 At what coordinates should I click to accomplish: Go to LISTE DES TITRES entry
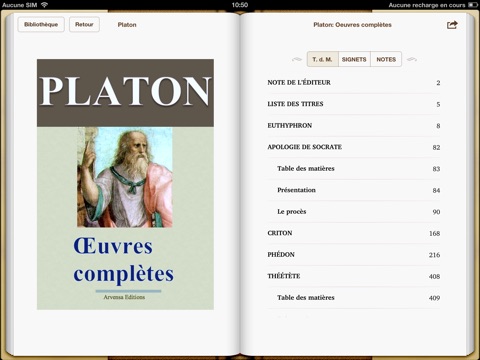click(x=354, y=104)
